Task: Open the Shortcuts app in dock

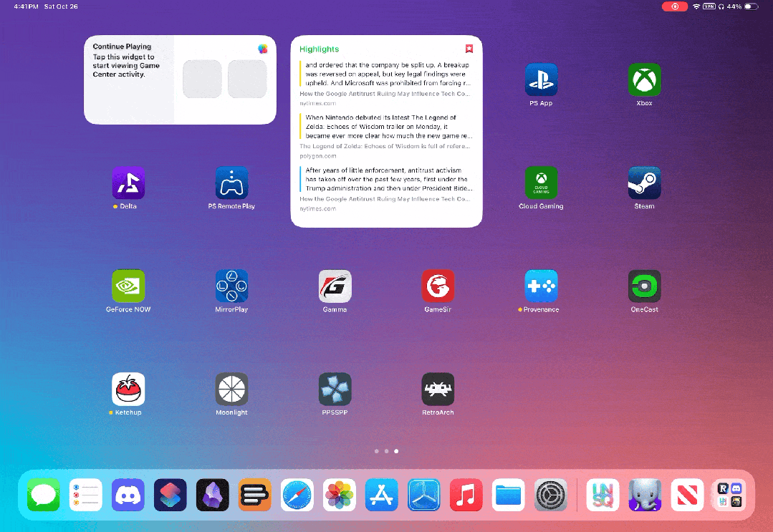Action: coord(170,495)
